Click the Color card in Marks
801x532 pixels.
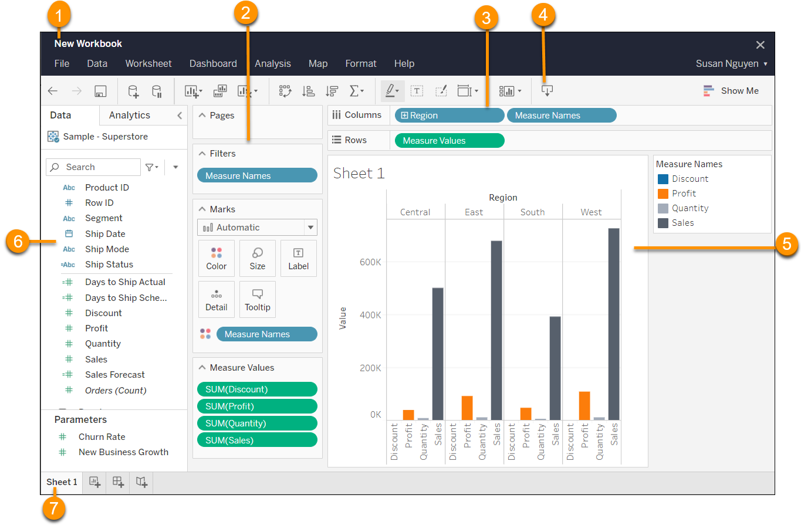pyautogui.click(x=216, y=259)
